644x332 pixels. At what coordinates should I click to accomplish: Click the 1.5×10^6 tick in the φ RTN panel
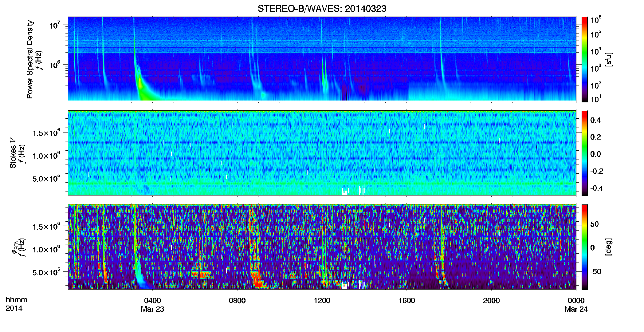[46, 226]
